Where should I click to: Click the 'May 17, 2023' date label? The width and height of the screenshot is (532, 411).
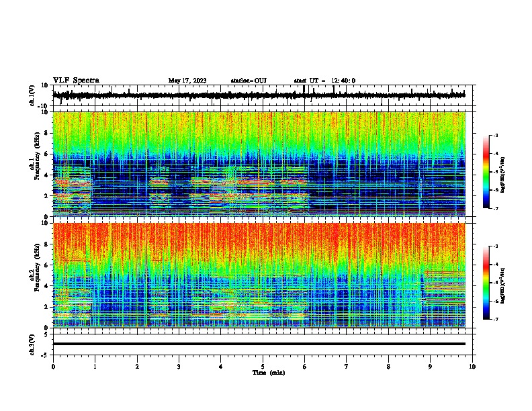[x=187, y=81]
